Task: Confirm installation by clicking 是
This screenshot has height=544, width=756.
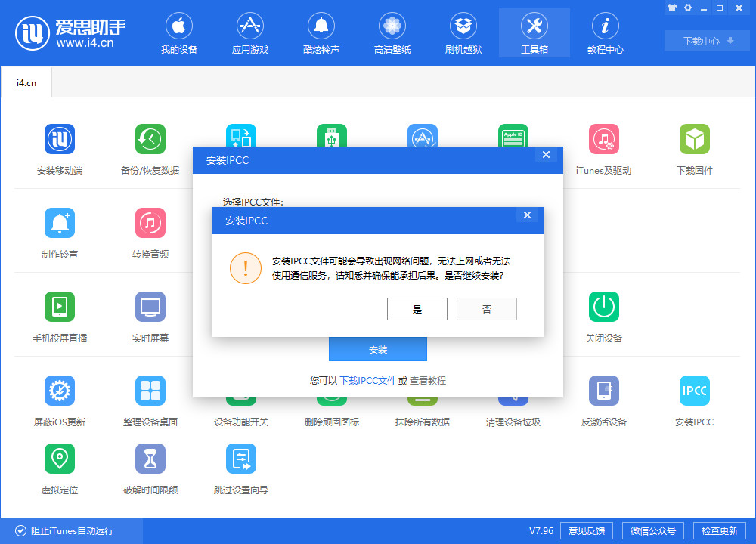Action: pos(417,308)
